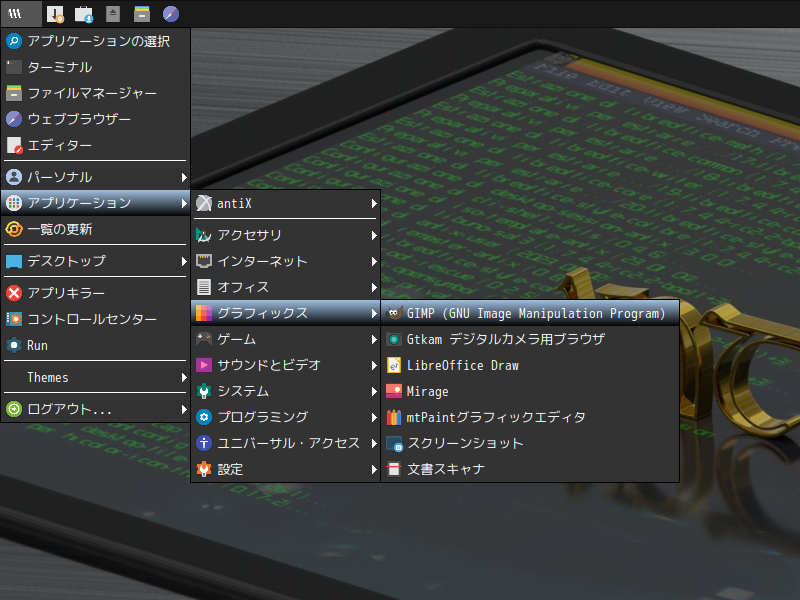
Task: Open ターミナル from the menu
Action: [95, 67]
